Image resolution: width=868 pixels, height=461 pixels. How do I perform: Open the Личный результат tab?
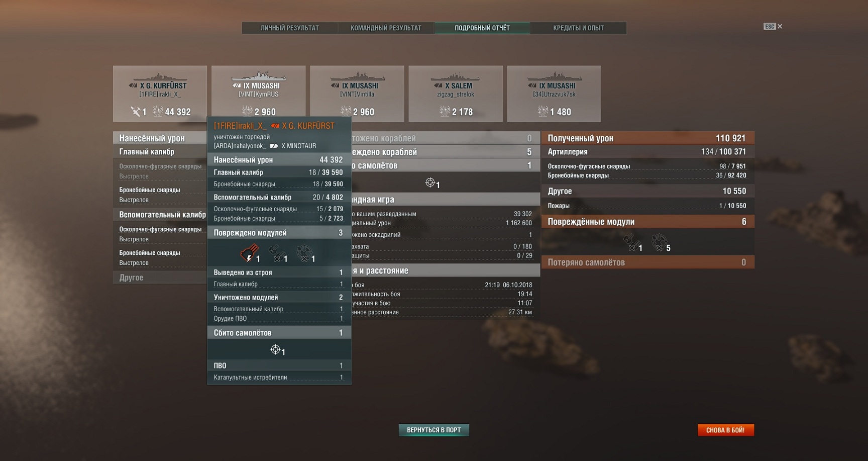pyautogui.click(x=289, y=28)
